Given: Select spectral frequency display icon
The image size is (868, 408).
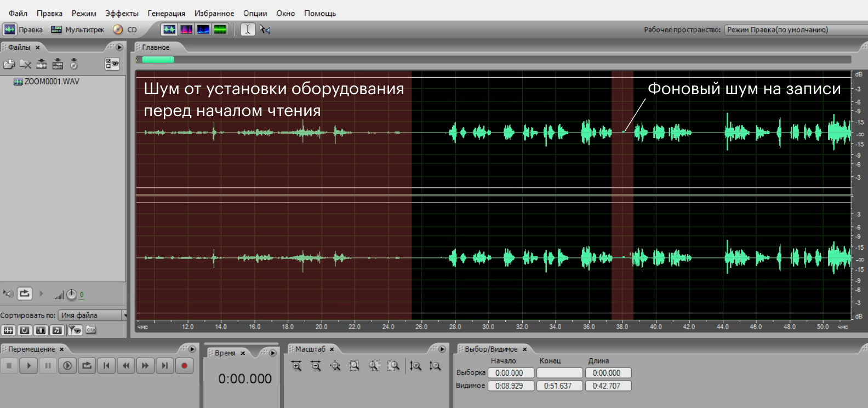Looking at the screenshot, I should [186, 30].
